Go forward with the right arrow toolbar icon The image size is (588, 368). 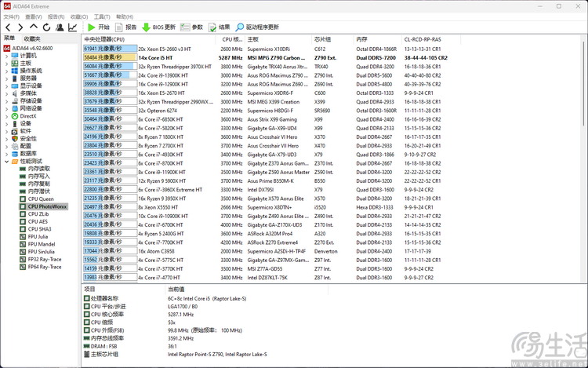20,27
